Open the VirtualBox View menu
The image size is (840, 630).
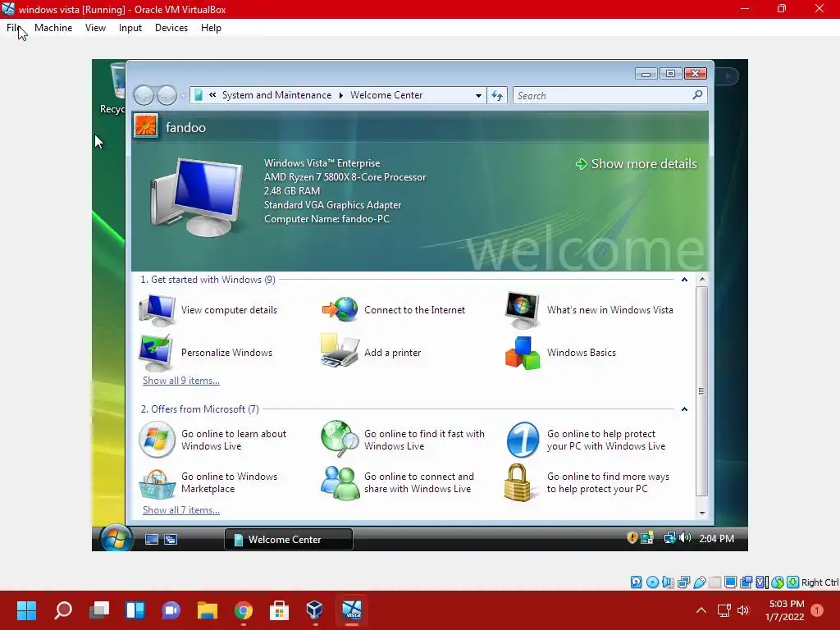(x=95, y=28)
